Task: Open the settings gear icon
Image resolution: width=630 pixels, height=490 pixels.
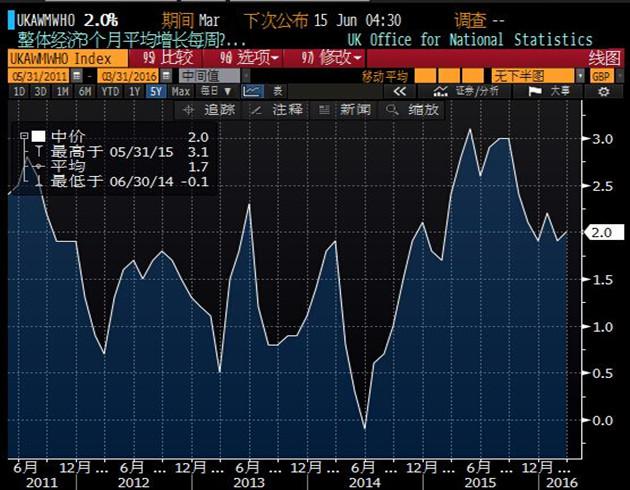Action: tap(603, 92)
